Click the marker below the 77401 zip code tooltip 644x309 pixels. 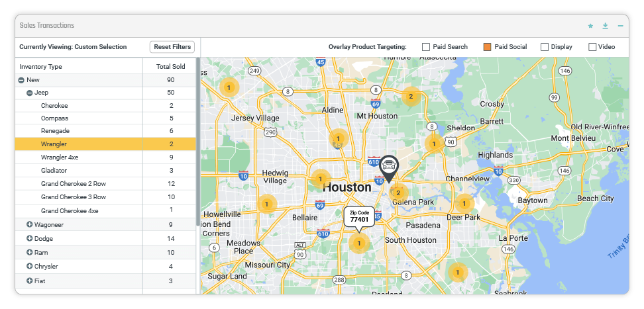[359, 243]
